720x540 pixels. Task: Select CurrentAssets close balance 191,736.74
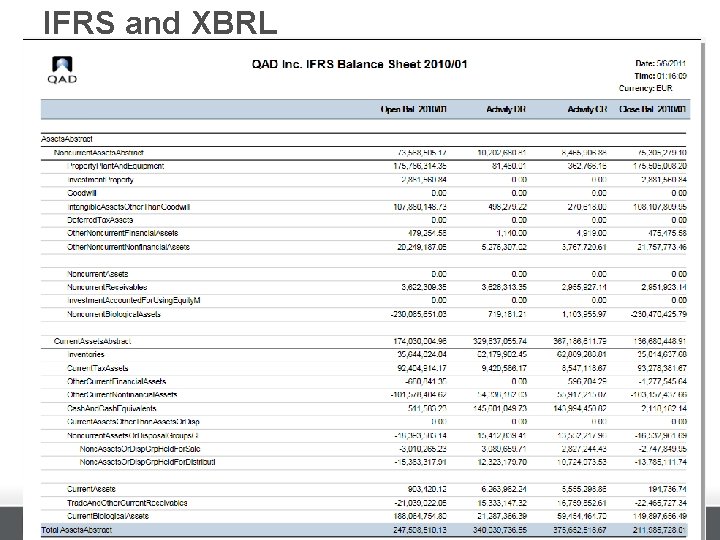[x=668, y=489]
